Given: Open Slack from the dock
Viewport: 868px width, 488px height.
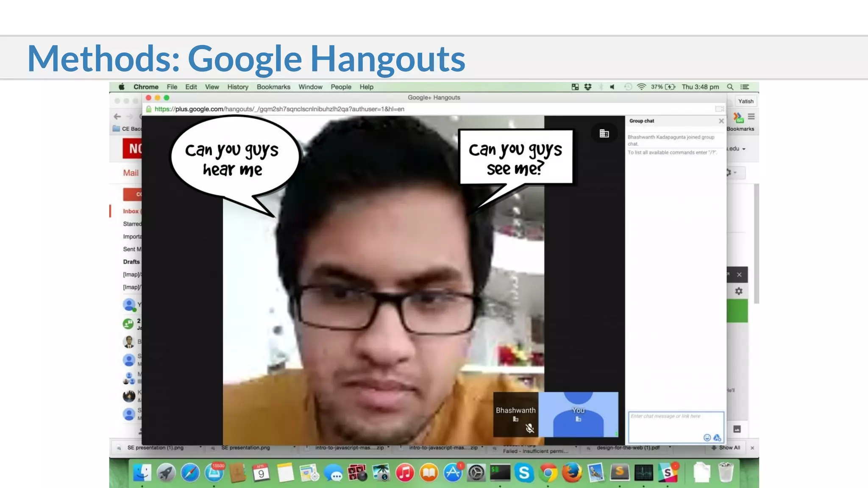Looking at the screenshot, I should 668,473.
